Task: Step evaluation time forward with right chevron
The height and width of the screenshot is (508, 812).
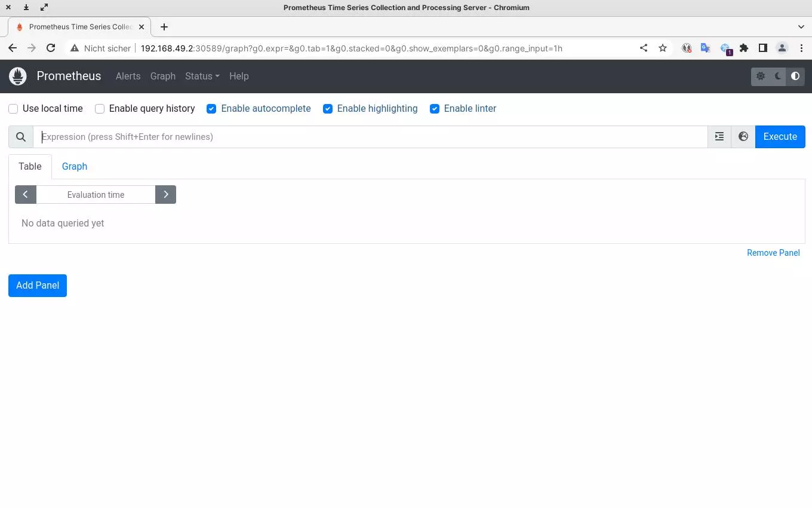Action: [x=165, y=195]
